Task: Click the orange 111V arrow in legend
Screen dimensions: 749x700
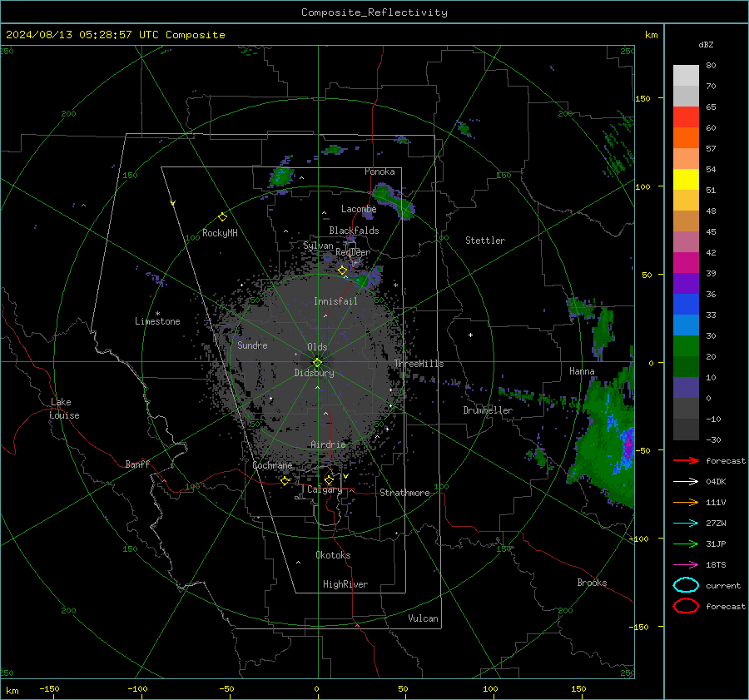Action: [x=686, y=502]
